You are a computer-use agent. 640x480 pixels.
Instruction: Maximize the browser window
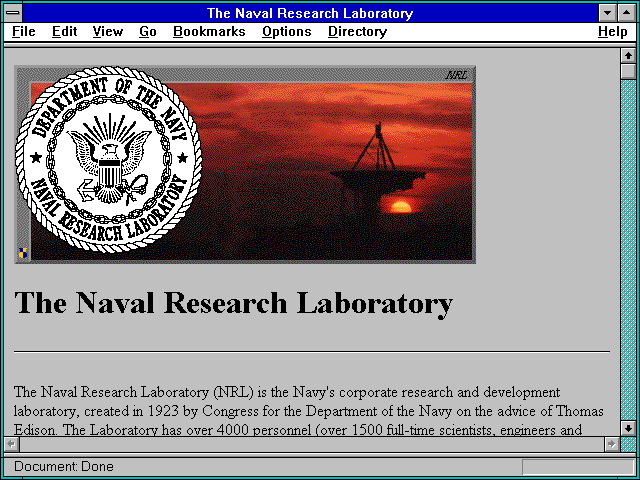(627, 13)
